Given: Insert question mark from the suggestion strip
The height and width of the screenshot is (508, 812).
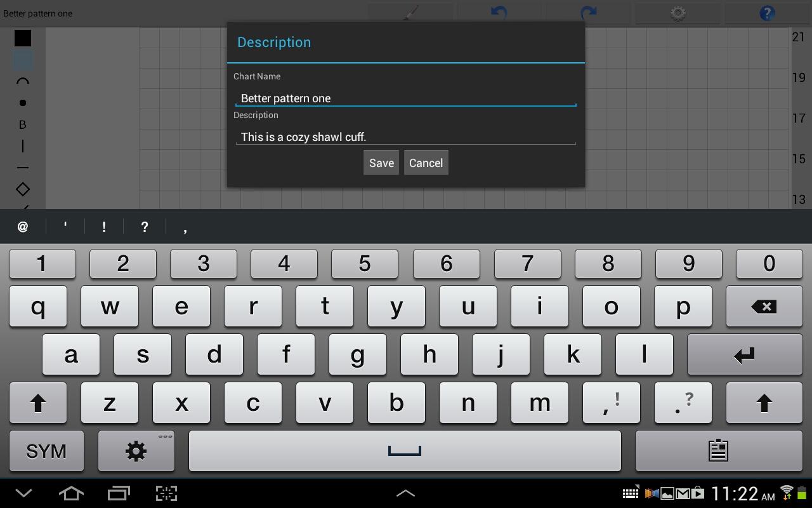Looking at the screenshot, I should pos(145,227).
